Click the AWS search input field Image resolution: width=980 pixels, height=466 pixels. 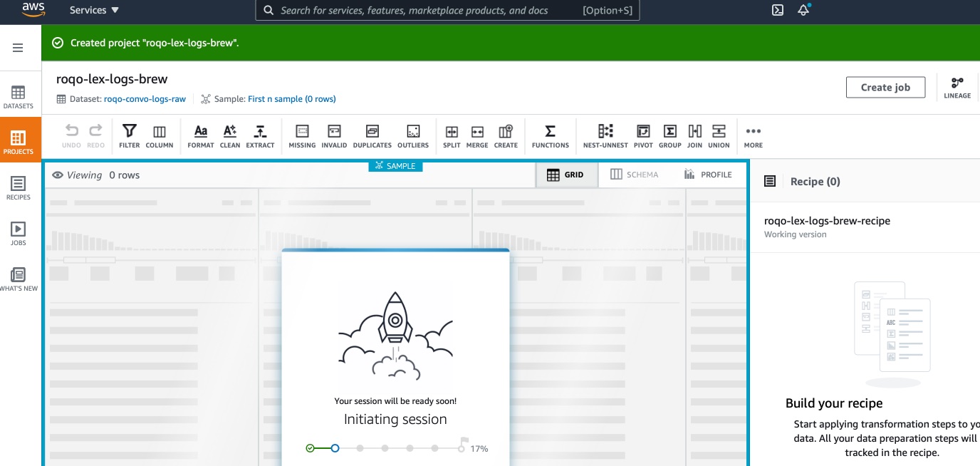[447, 10]
